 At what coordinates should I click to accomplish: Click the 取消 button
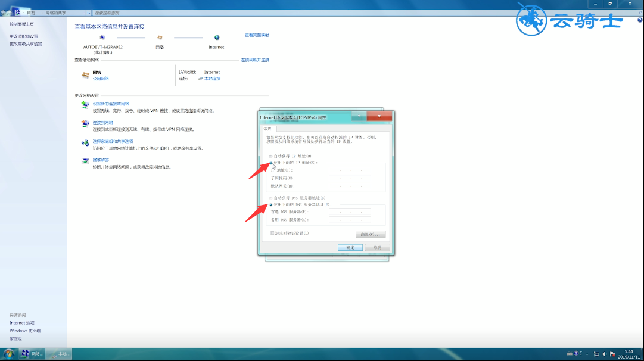tap(378, 247)
